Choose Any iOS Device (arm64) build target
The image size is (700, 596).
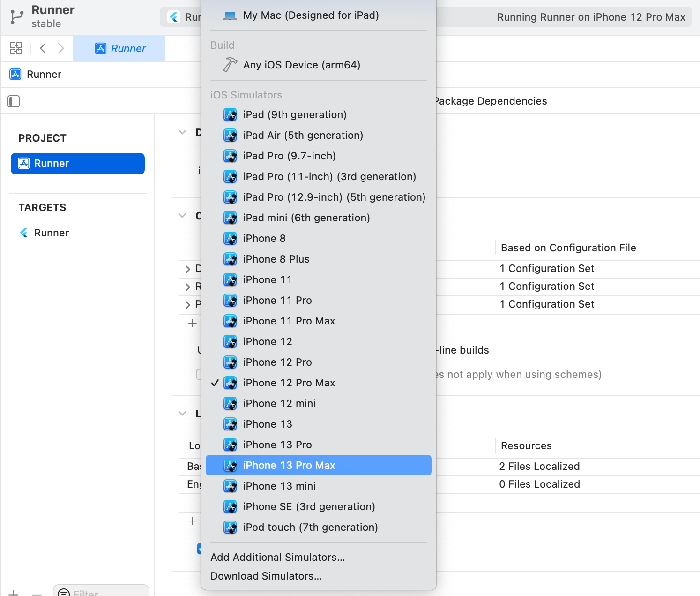318,65
